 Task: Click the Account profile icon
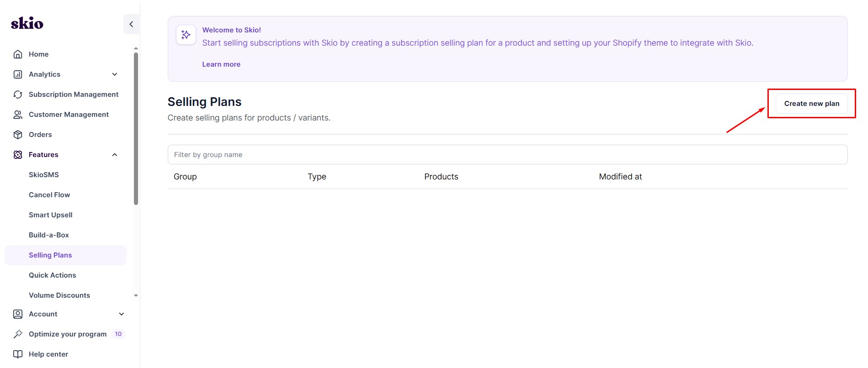18,314
